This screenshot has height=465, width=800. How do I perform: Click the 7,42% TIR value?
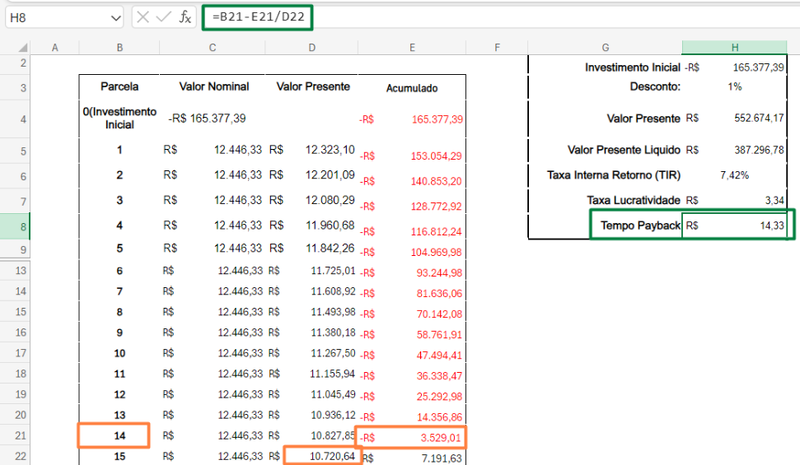tap(735, 175)
